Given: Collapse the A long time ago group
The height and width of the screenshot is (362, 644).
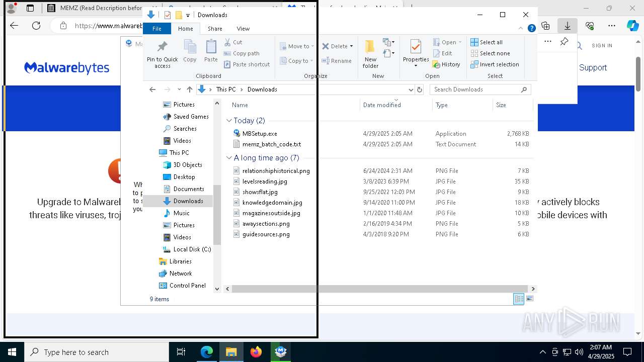Looking at the screenshot, I should click(229, 158).
